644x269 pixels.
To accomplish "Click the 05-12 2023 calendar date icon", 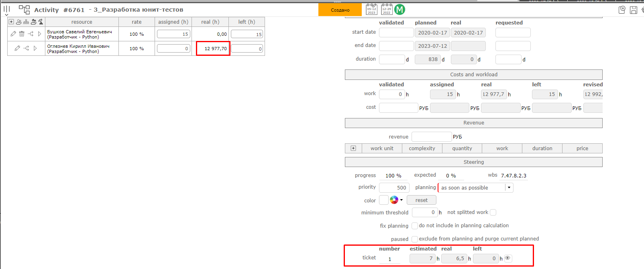I will [x=371, y=10].
